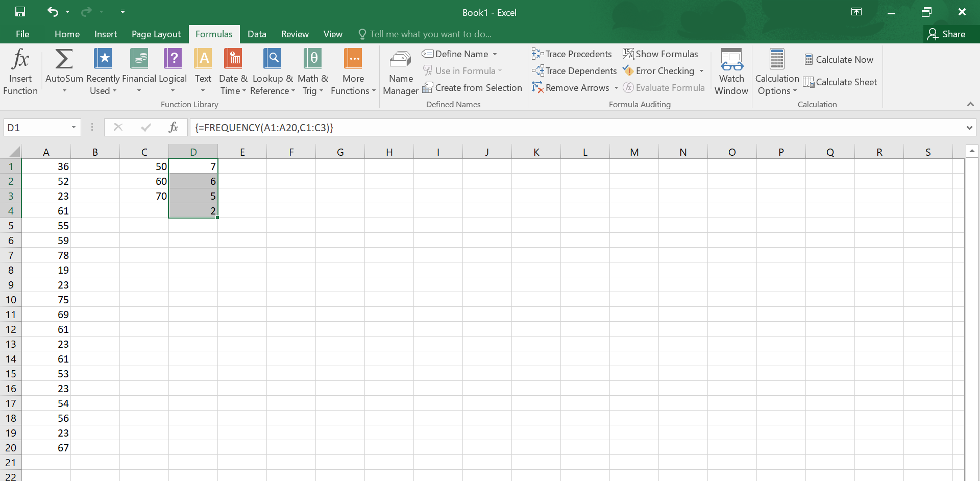Open the File menu
This screenshot has height=481, width=980.
tap(22, 34)
